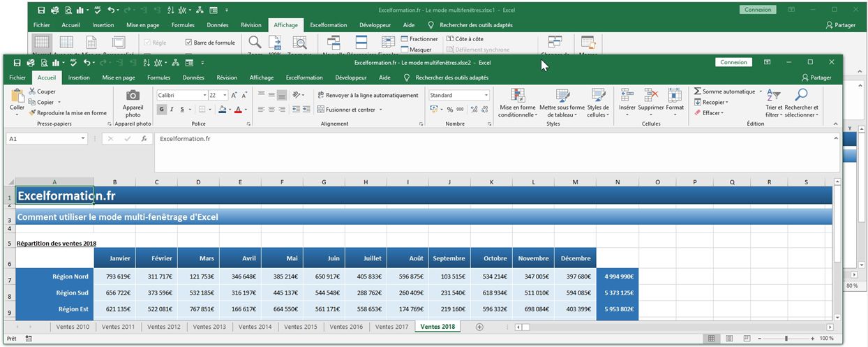The image size is (868, 347).
Task: Uncheck the Barre de formule checkbox
Action: [x=189, y=43]
